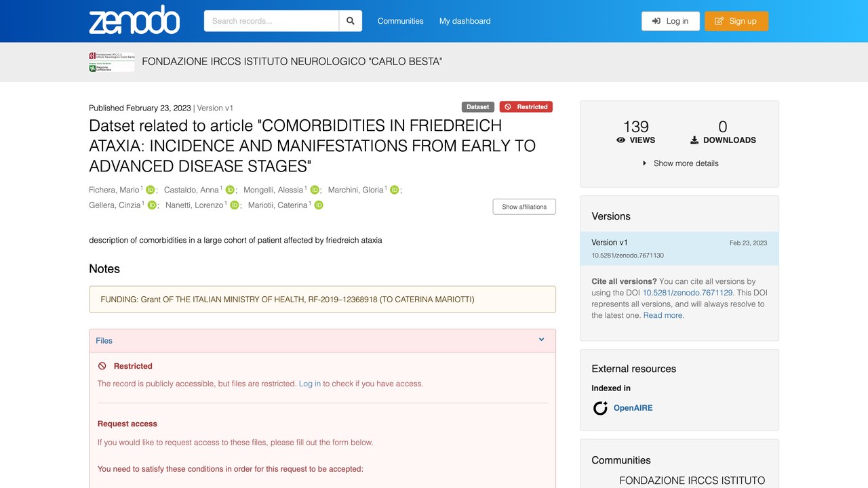Open Gloria Marchini's ORCID icon

coord(395,190)
